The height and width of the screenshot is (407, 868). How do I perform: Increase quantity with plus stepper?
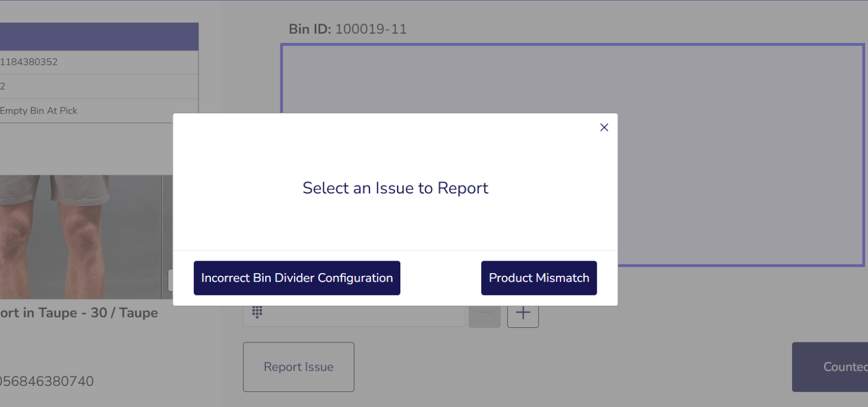pyautogui.click(x=523, y=313)
